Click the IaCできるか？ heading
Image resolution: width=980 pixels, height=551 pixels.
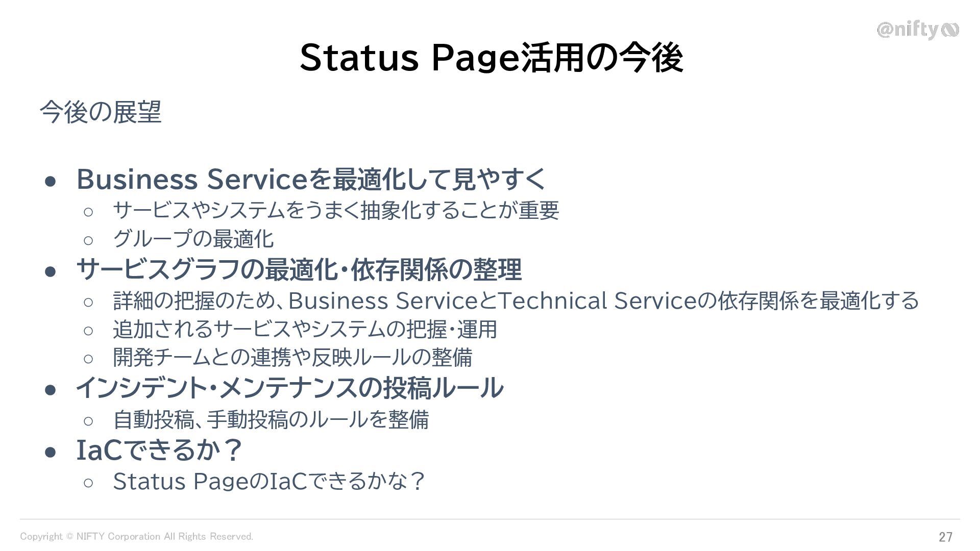159,450
